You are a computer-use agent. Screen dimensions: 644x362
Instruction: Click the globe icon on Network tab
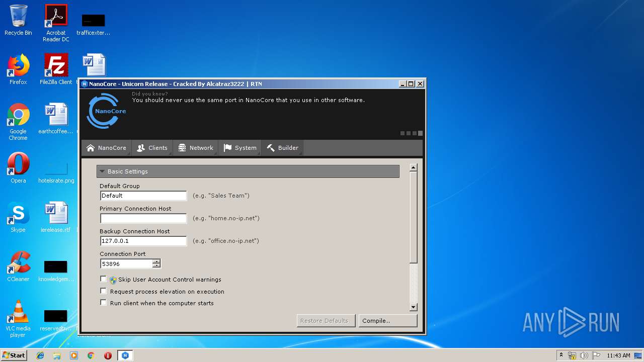point(182,148)
